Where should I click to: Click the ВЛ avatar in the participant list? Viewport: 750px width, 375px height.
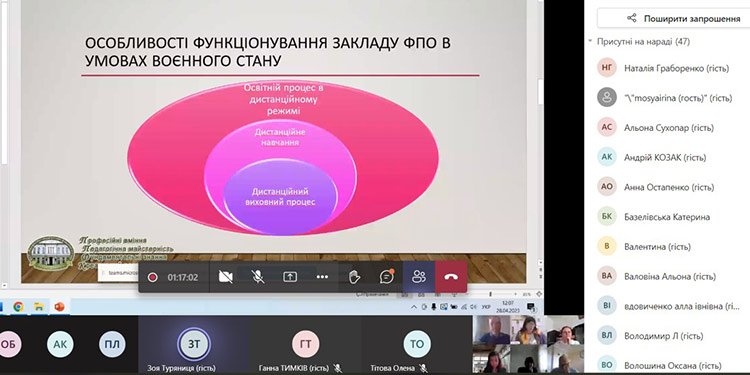pyautogui.click(x=607, y=336)
